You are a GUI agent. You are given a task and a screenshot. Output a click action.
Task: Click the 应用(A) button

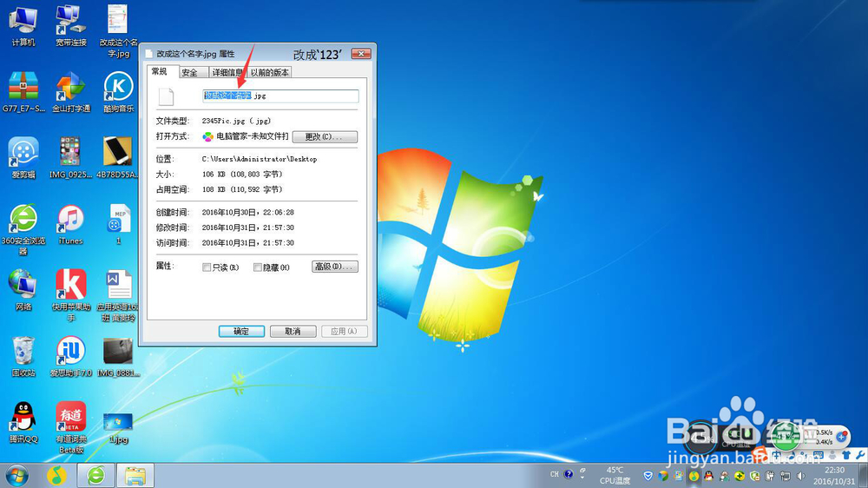point(344,331)
